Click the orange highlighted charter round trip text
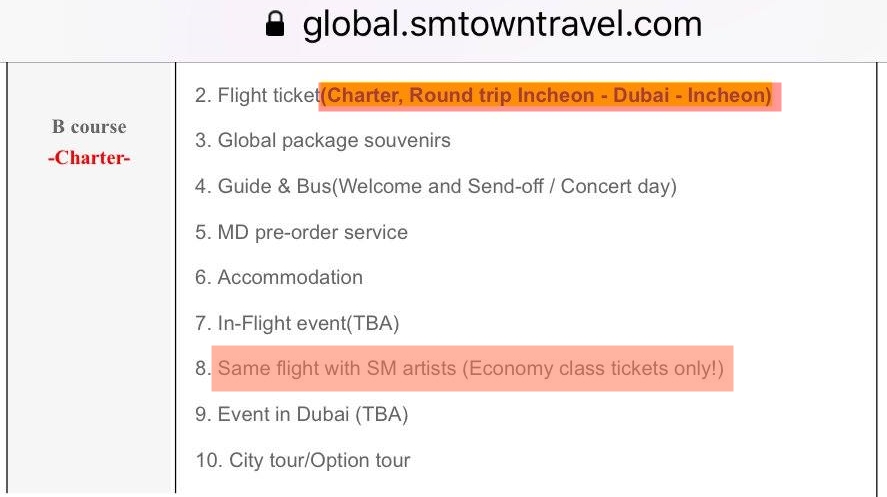 pyautogui.click(x=549, y=96)
